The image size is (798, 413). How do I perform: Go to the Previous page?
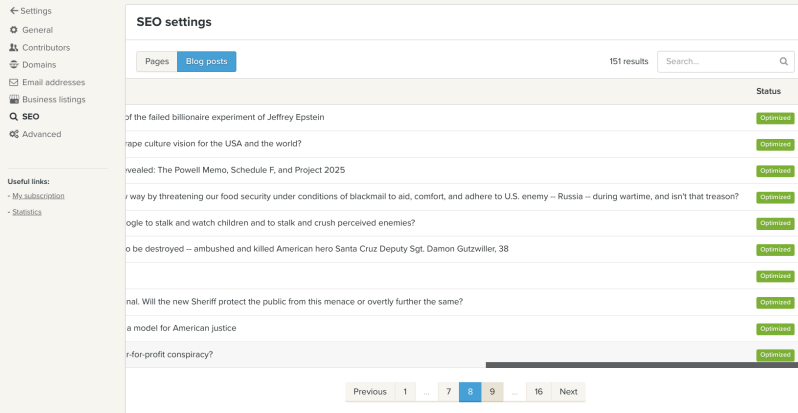click(x=369, y=392)
